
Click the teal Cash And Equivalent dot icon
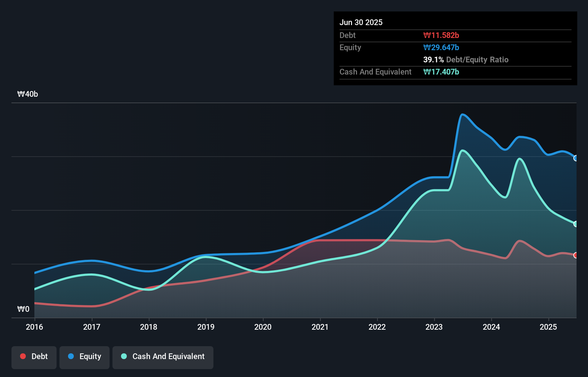click(123, 356)
